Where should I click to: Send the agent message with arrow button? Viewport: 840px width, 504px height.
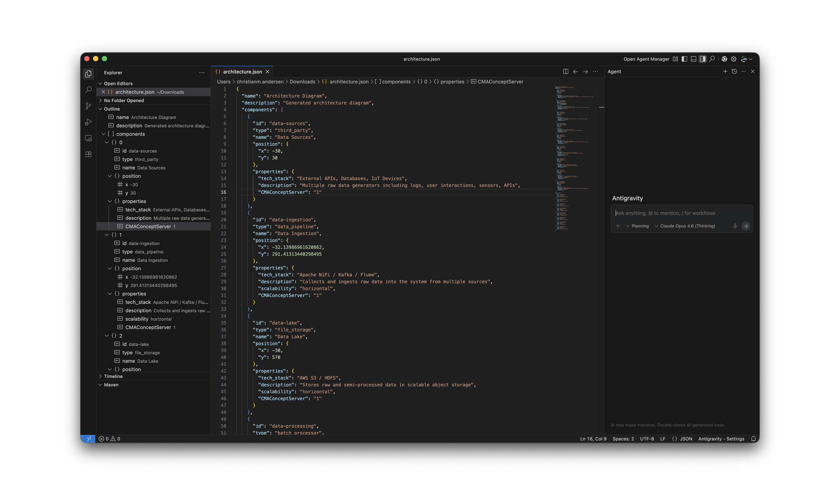tap(746, 226)
